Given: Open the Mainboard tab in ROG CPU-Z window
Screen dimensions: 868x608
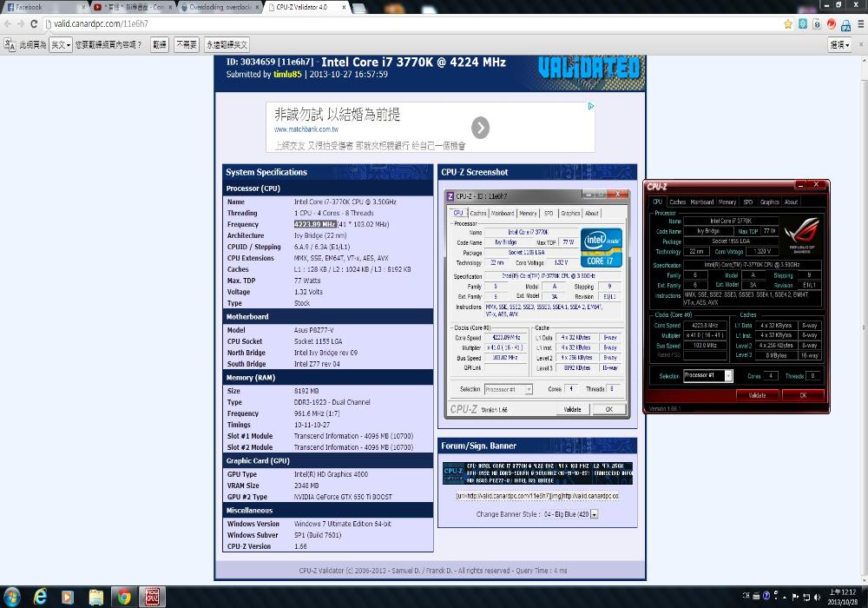Looking at the screenshot, I should coord(702,202).
